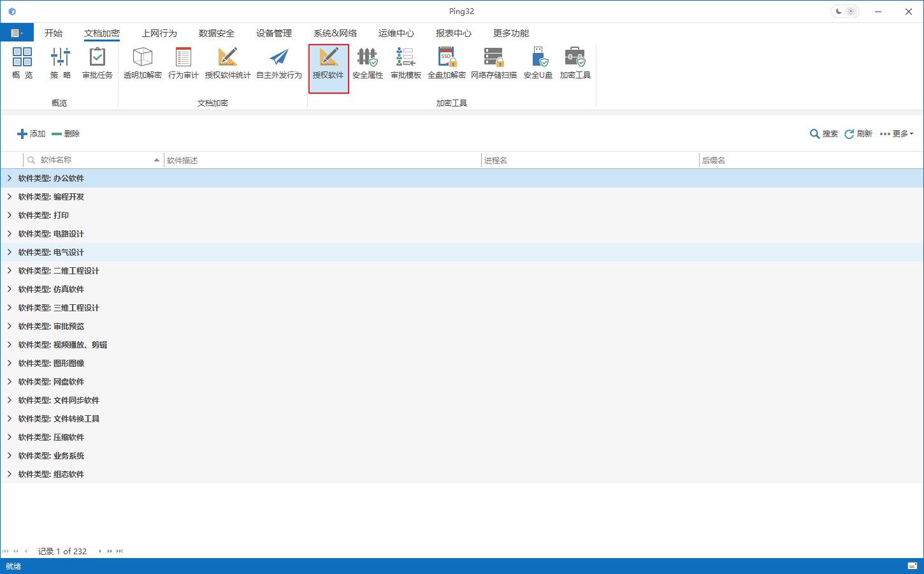The height and width of the screenshot is (574, 924).
Task: Open 审批模板 approval templates
Action: click(406, 63)
